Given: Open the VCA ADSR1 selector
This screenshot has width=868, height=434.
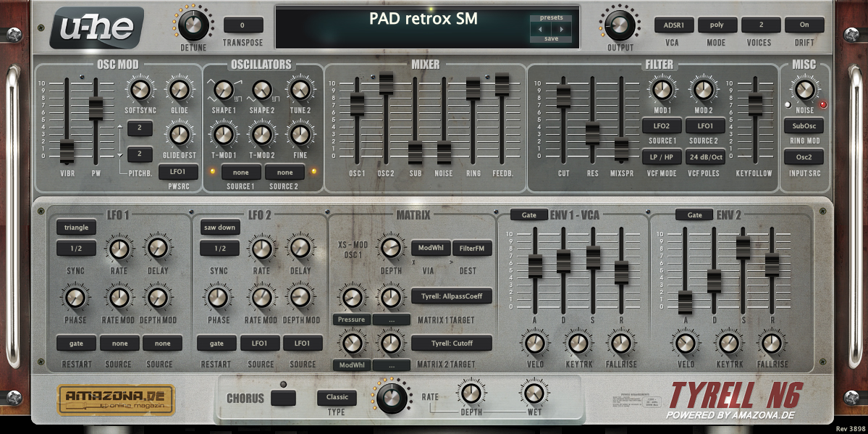Looking at the screenshot, I should click(674, 25).
